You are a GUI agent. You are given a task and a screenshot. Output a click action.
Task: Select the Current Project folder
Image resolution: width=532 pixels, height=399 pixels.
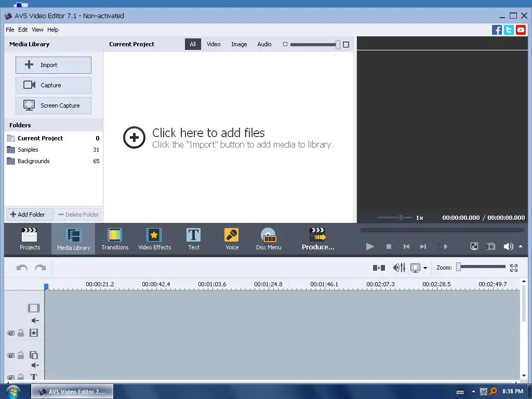pos(54,138)
